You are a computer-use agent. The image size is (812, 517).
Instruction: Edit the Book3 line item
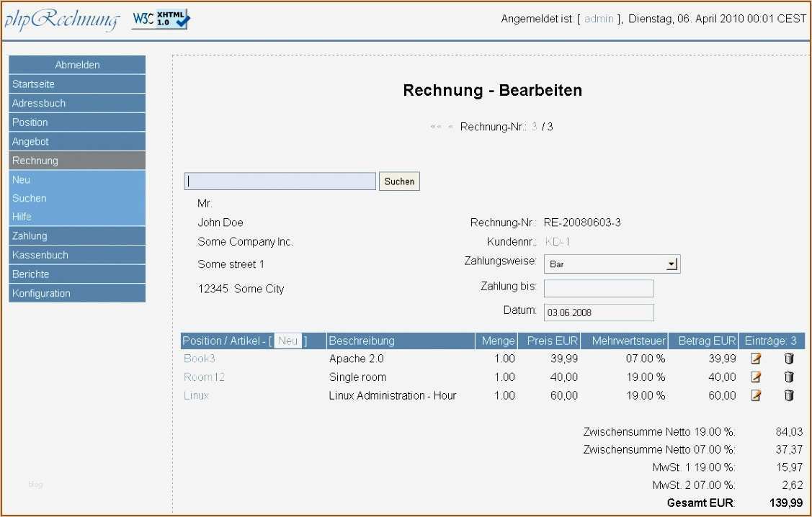coord(755,358)
